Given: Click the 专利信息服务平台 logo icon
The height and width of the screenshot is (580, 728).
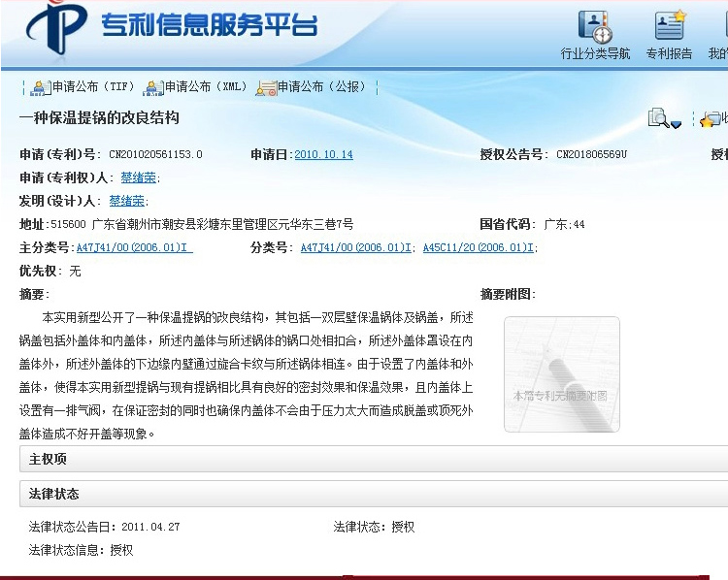Looking at the screenshot, I should (x=56, y=28).
